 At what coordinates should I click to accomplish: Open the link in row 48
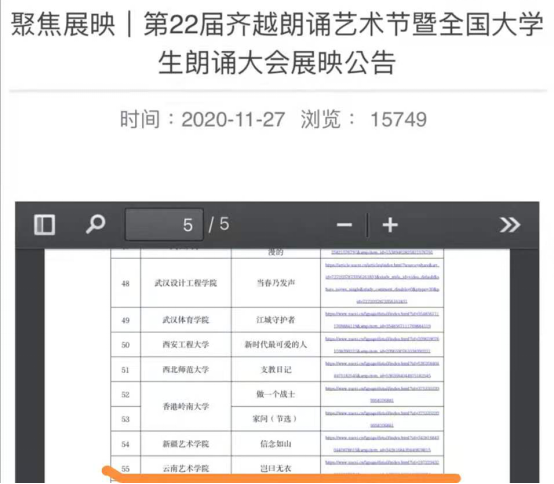382,283
